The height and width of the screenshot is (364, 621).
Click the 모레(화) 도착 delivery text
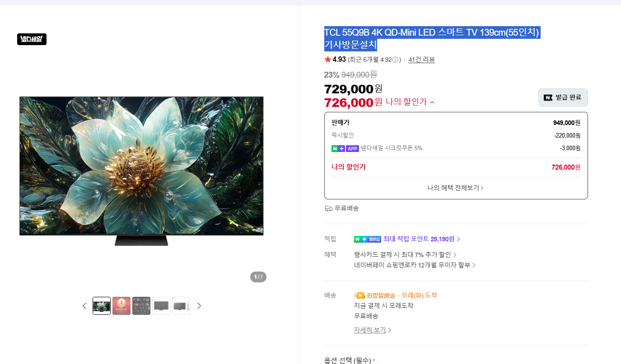tap(419, 295)
